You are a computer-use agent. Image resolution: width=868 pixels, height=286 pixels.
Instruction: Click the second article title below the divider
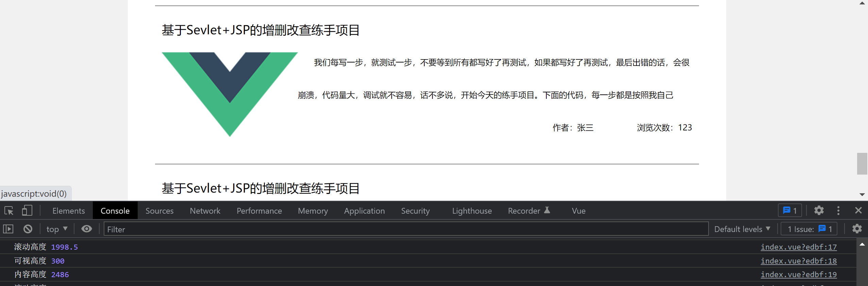(x=261, y=189)
